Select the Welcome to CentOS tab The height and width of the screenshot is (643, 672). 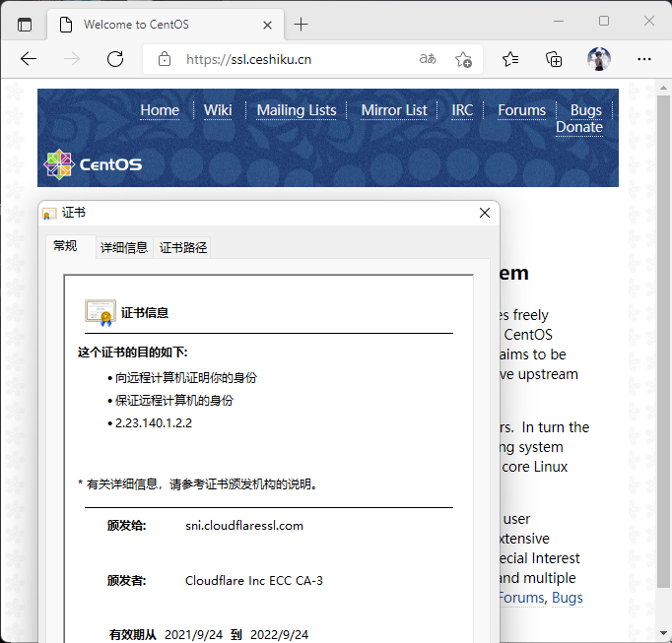click(166, 25)
